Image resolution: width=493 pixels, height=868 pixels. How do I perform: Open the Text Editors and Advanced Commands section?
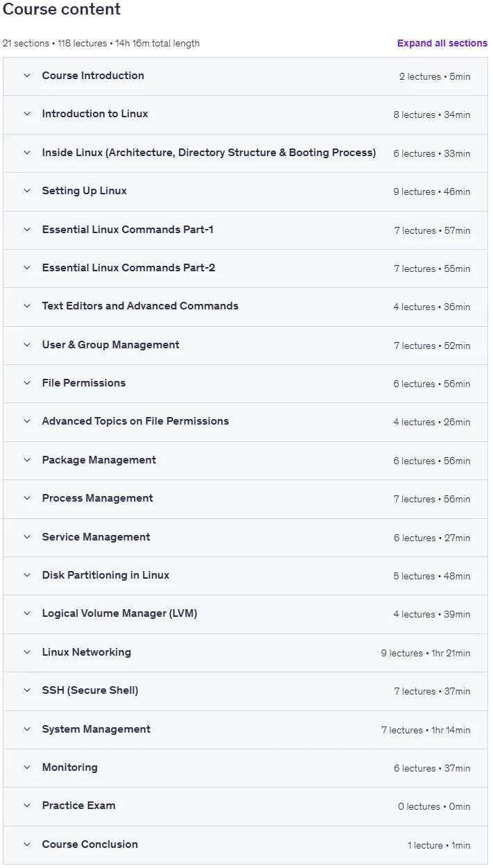(x=245, y=306)
